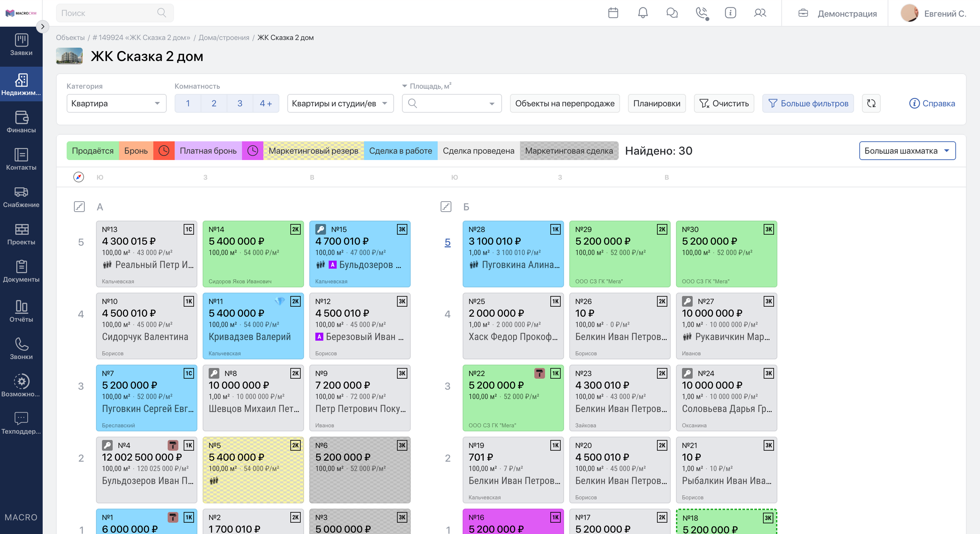The width and height of the screenshot is (980, 534).
Task: Click Дома/строения breadcrumb link
Action: coord(224,38)
